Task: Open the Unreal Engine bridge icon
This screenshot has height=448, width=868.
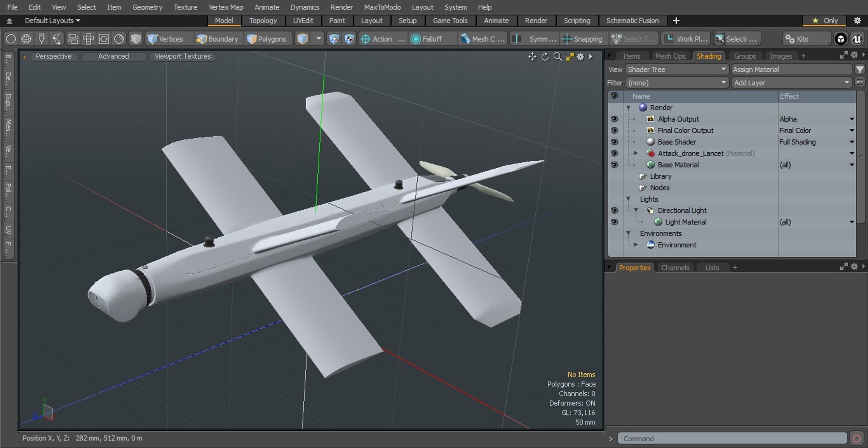Action: point(857,39)
